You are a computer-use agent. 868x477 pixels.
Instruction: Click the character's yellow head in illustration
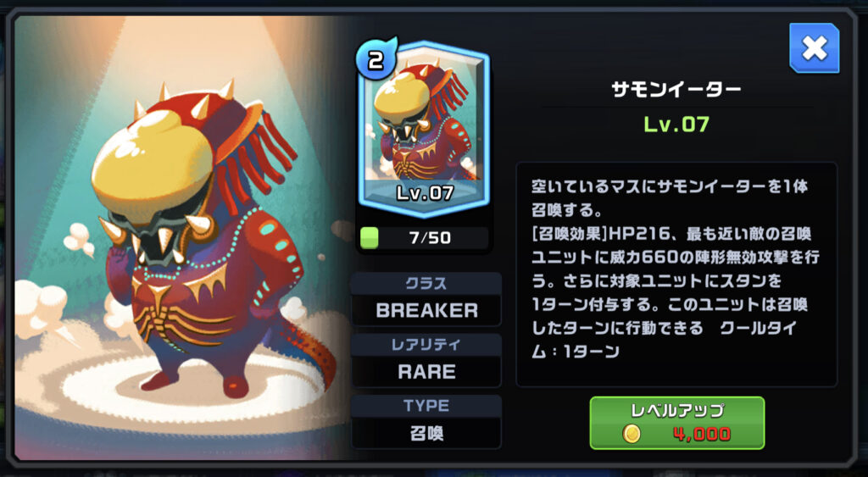(x=153, y=158)
